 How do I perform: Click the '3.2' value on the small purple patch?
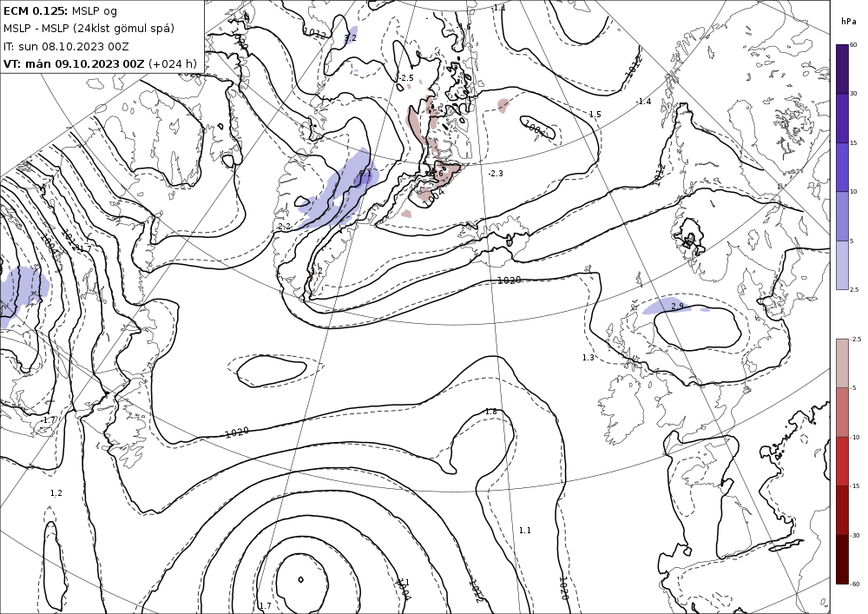point(350,37)
